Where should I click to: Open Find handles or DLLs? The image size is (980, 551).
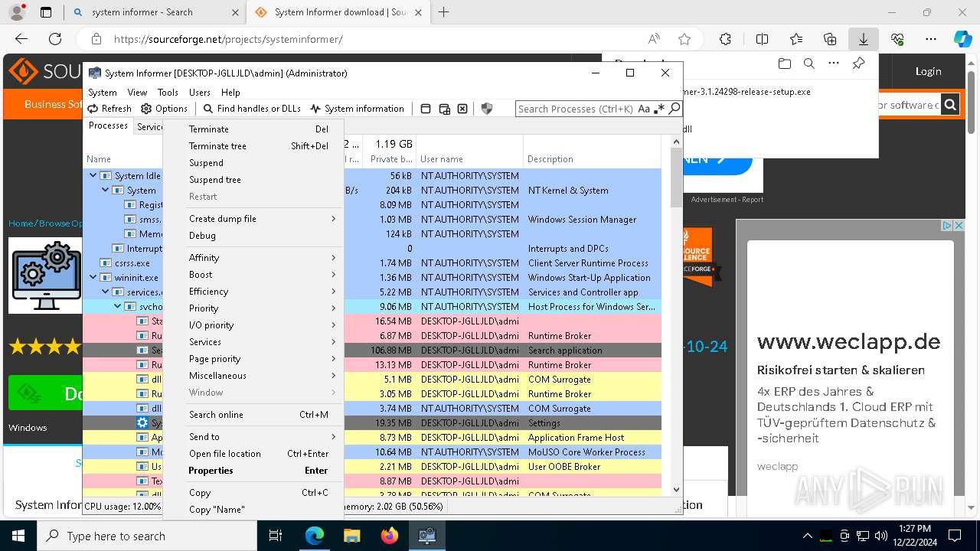tap(251, 109)
